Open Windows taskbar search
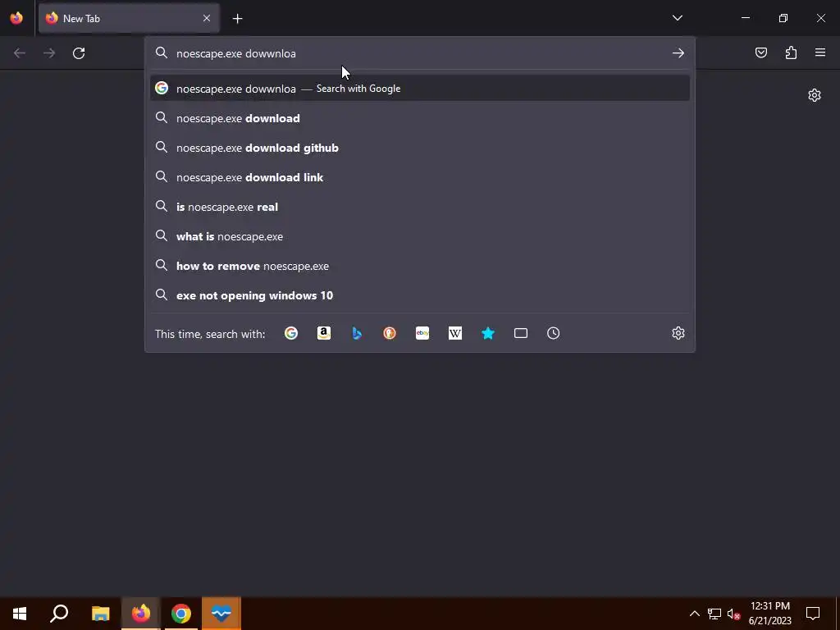The height and width of the screenshot is (630, 840). (x=59, y=614)
